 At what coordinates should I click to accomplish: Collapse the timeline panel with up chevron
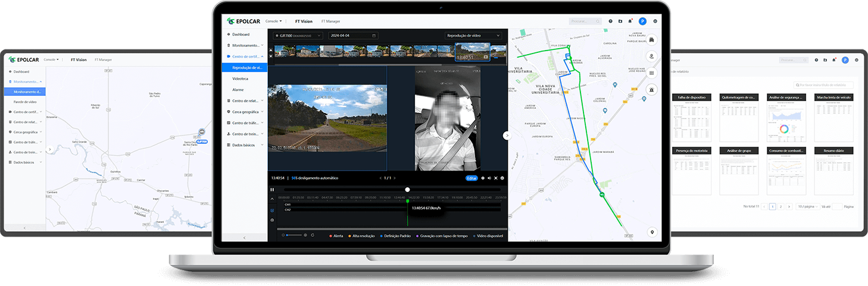click(x=273, y=199)
